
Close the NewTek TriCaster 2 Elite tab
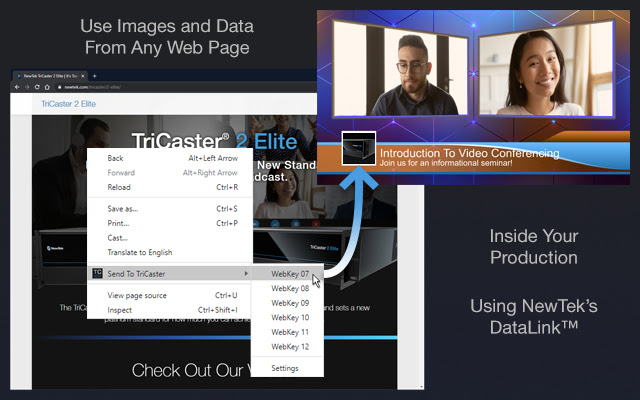(x=83, y=76)
